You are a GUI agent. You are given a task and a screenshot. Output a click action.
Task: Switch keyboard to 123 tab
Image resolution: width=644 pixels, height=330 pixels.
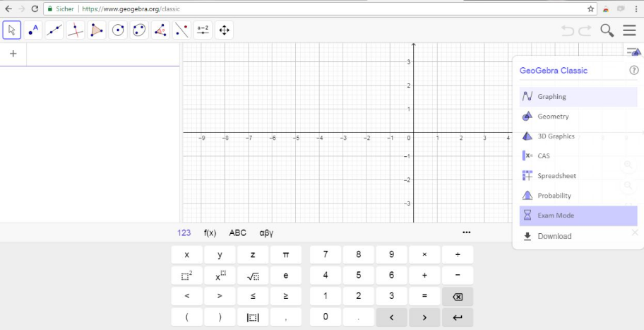pyautogui.click(x=184, y=233)
